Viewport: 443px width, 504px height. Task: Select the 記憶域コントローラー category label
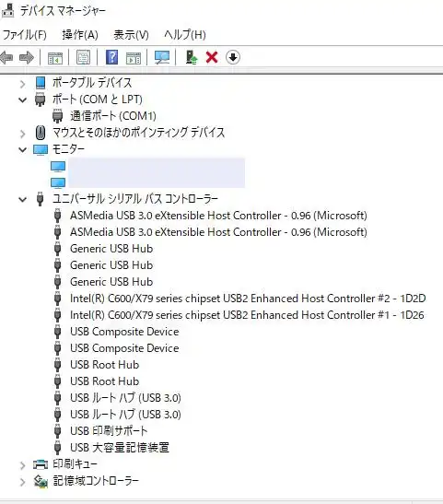(96, 481)
